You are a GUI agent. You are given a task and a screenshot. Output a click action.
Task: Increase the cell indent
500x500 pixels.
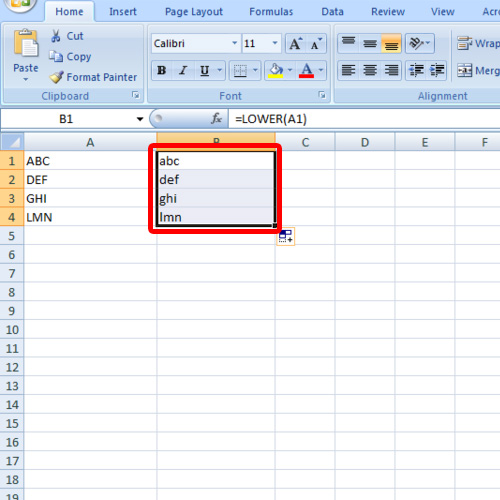pyautogui.click(x=437, y=70)
